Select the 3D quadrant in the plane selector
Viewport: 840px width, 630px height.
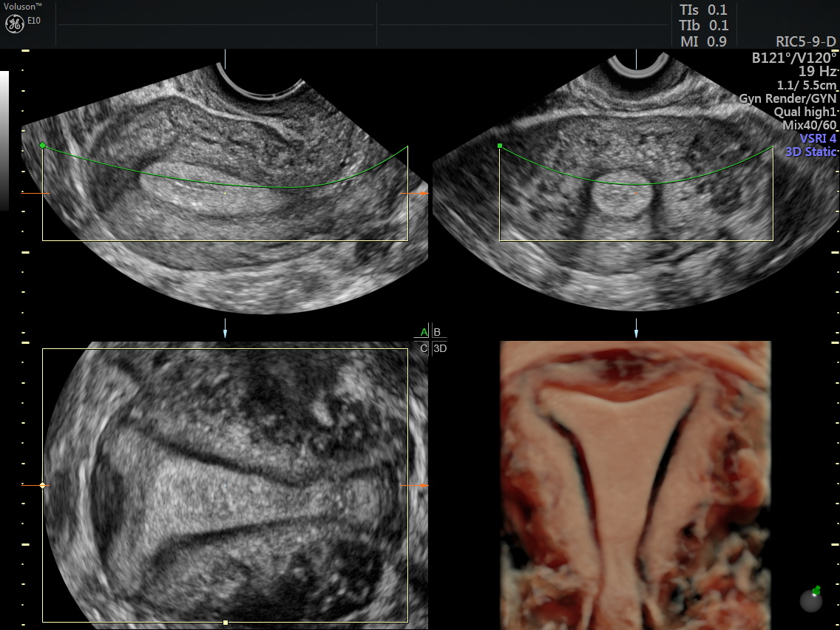440,348
